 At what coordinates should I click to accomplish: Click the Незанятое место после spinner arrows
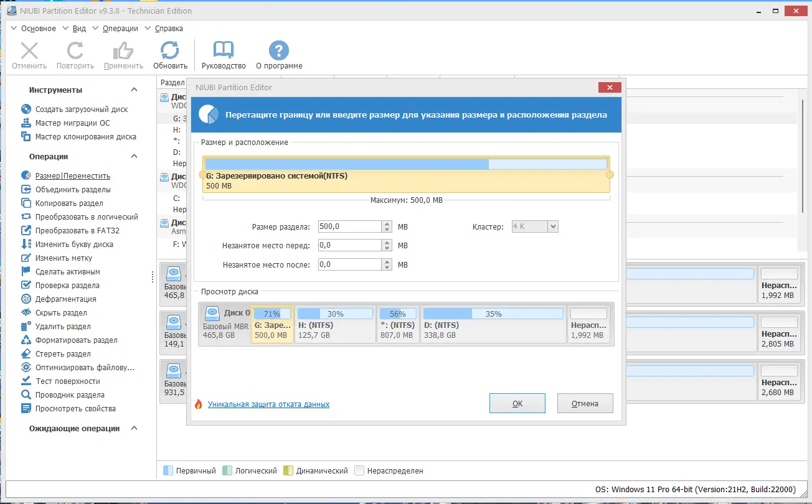pos(387,264)
